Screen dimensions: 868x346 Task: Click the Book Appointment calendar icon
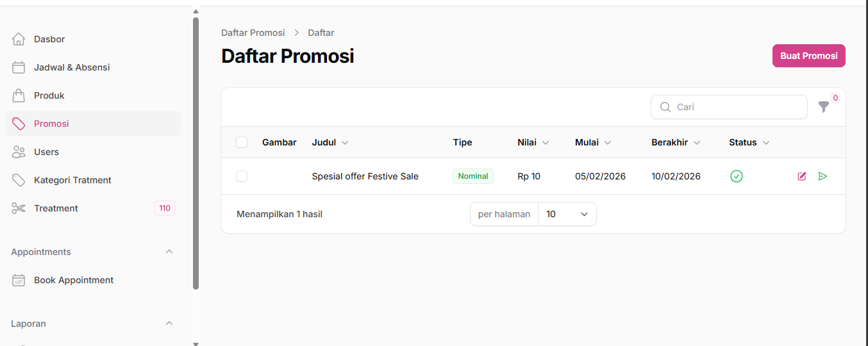click(x=19, y=280)
